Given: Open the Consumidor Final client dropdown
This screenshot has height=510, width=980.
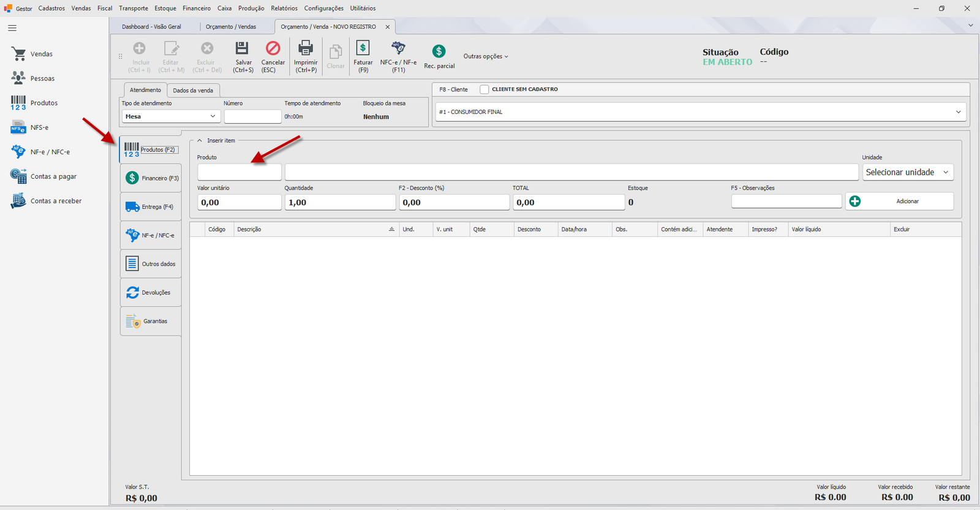Looking at the screenshot, I should (x=701, y=112).
